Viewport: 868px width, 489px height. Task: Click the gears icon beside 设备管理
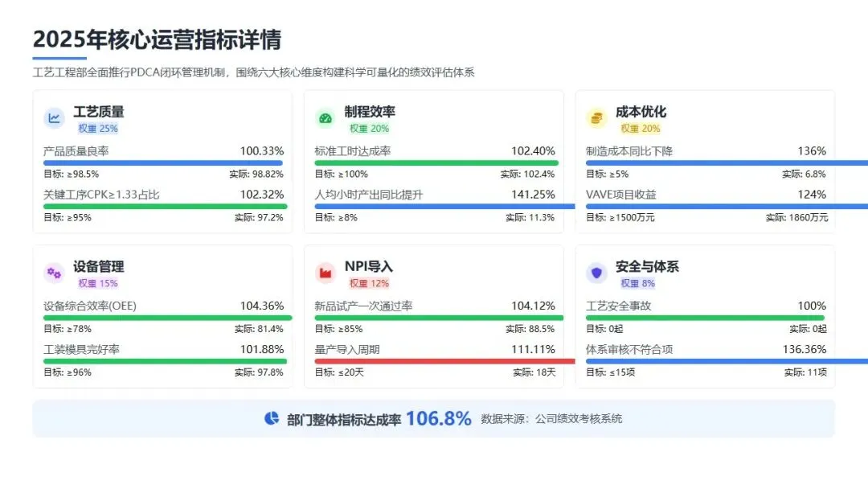tap(54, 273)
